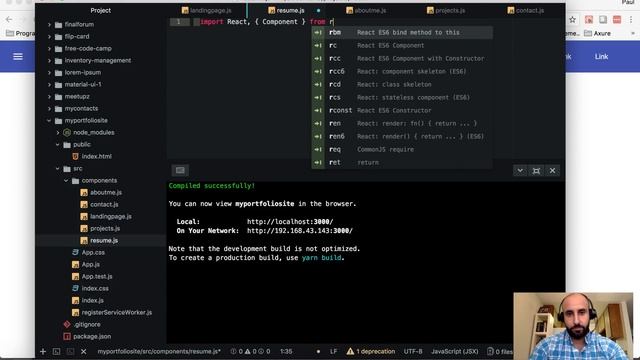Screen dimensions: 640x360
Task: Open the browser's hamburger menu
Action: click(18, 57)
